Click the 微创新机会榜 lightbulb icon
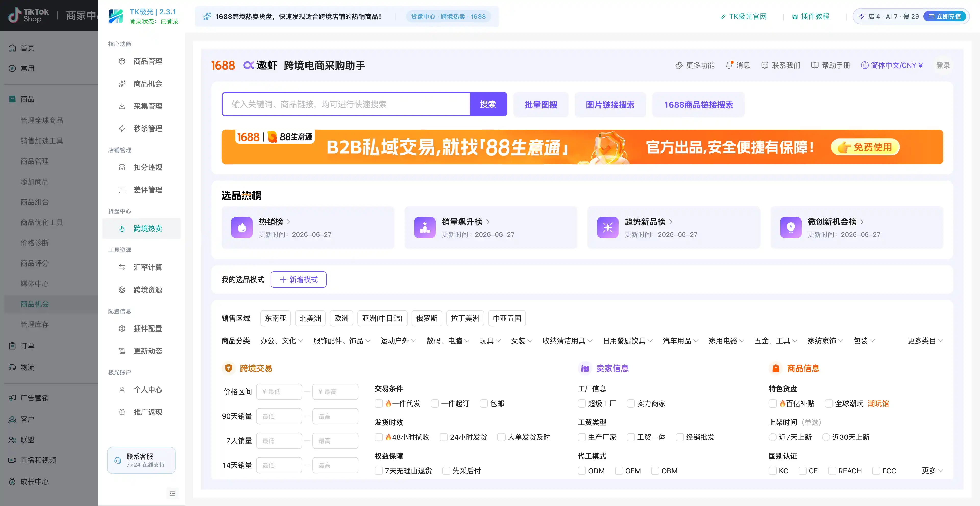 pos(791,227)
